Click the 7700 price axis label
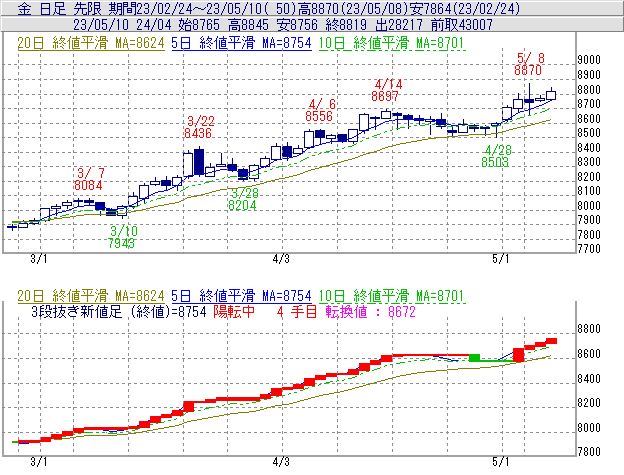 589,249
